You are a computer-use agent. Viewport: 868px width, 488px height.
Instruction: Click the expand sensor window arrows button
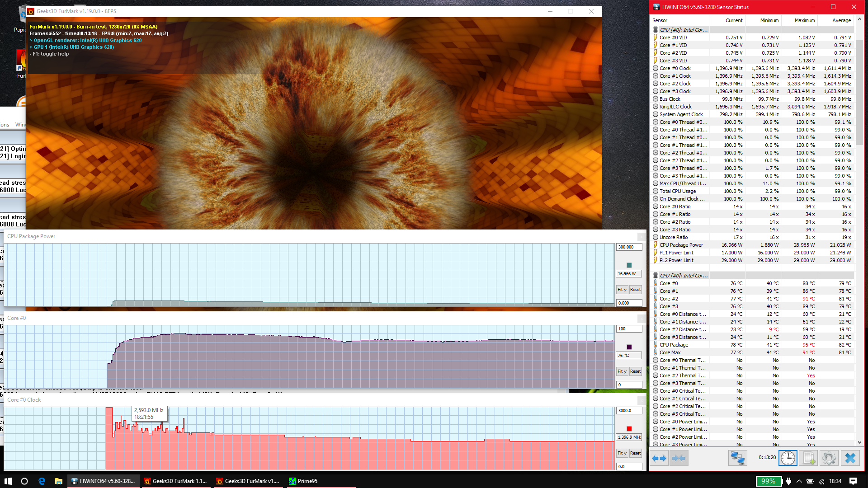tap(660, 458)
